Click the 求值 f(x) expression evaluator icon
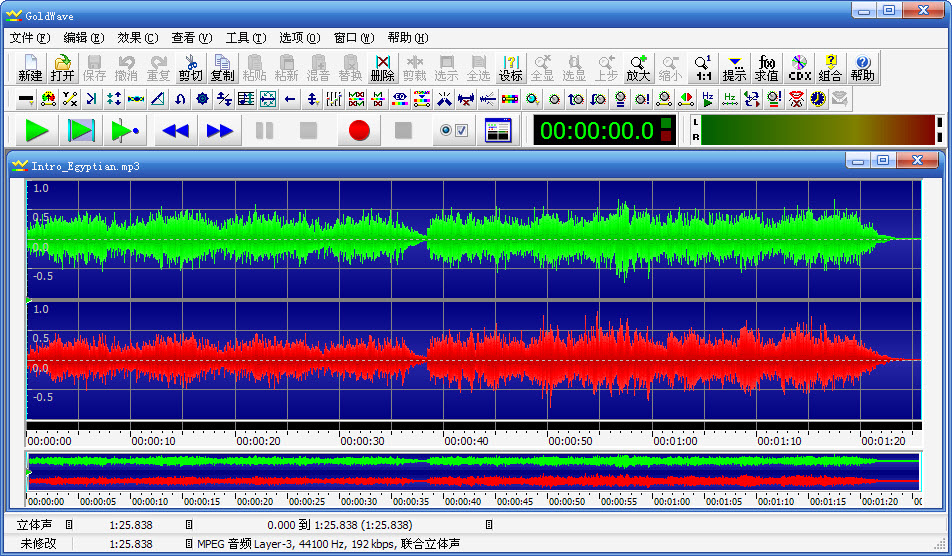 click(766, 68)
